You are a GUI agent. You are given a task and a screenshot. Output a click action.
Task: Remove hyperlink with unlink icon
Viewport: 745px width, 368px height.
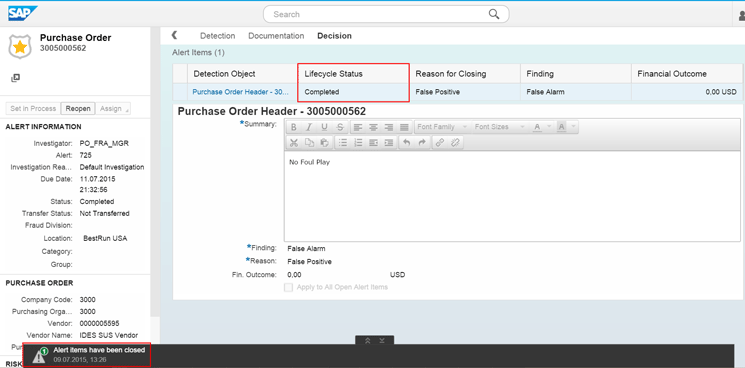point(455,143)
